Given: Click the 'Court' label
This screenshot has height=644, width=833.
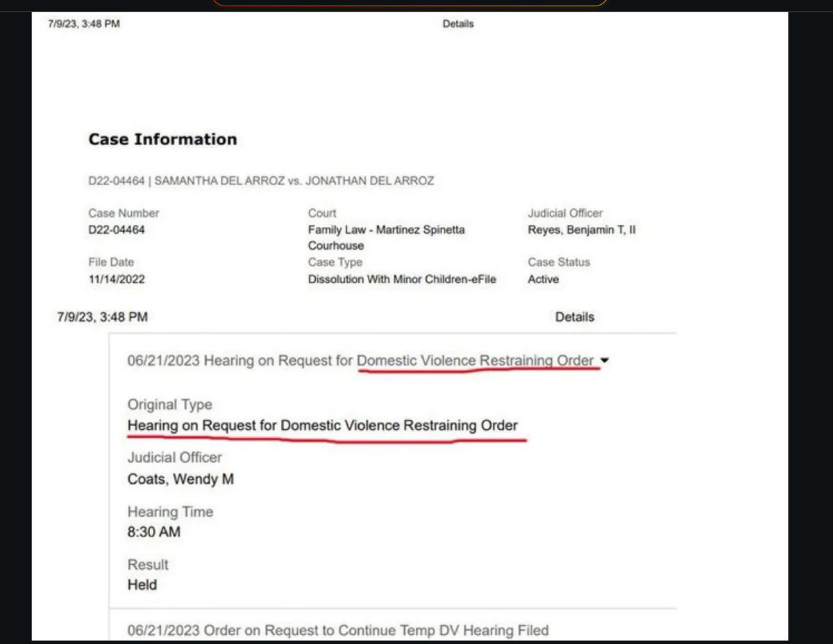Looking at the screenshot, I should click(322, 213).
